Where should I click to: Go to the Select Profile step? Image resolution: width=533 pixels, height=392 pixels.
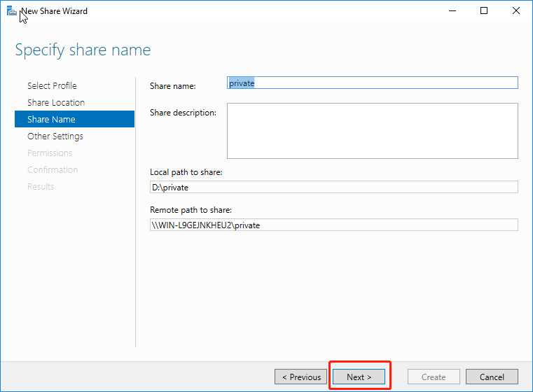coord(52,85)
